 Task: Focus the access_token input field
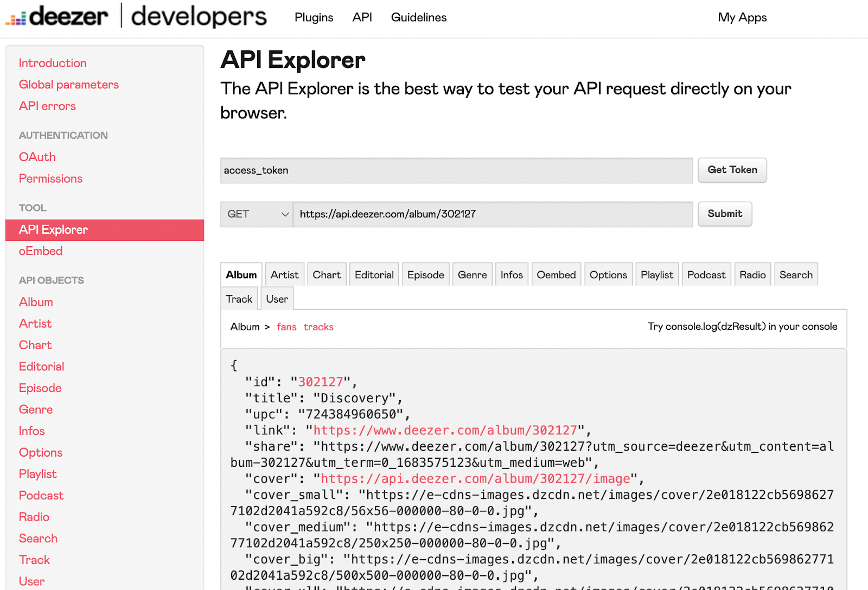click(x=457, y=170)
